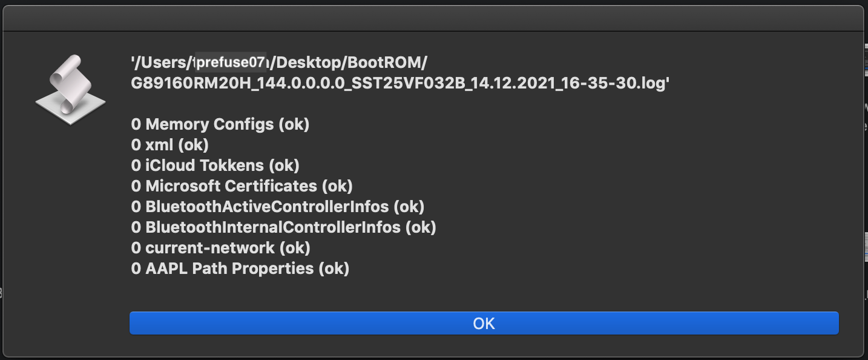Click the G89160RM20H log filename line
This screenshot has height=360, width=868.
[x=400, y=84]
